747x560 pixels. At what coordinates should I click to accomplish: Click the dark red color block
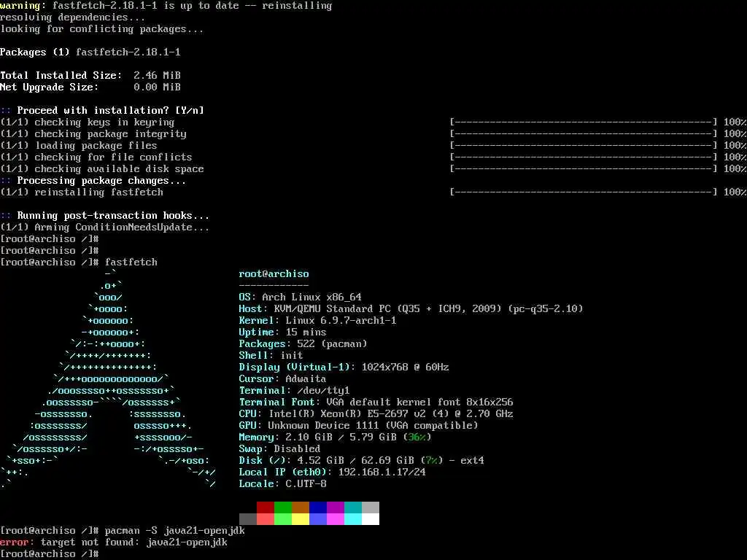266,507
